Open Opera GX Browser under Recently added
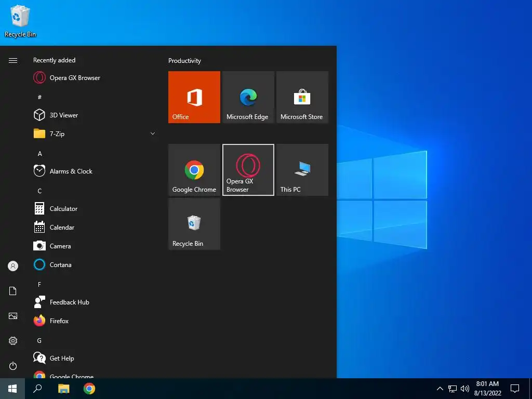532x399 pixels. coord(95,78)
